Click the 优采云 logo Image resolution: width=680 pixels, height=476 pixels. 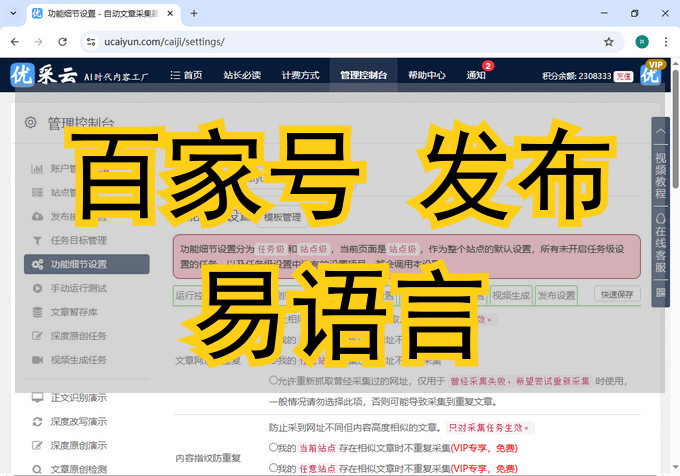[x=79, y=75]
